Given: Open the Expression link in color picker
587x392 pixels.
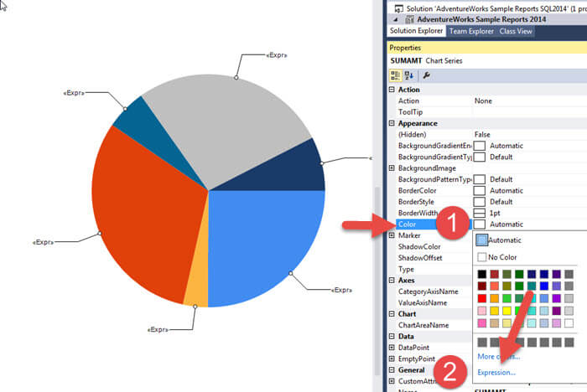Looking at the screenshot, I should point(496,373).
